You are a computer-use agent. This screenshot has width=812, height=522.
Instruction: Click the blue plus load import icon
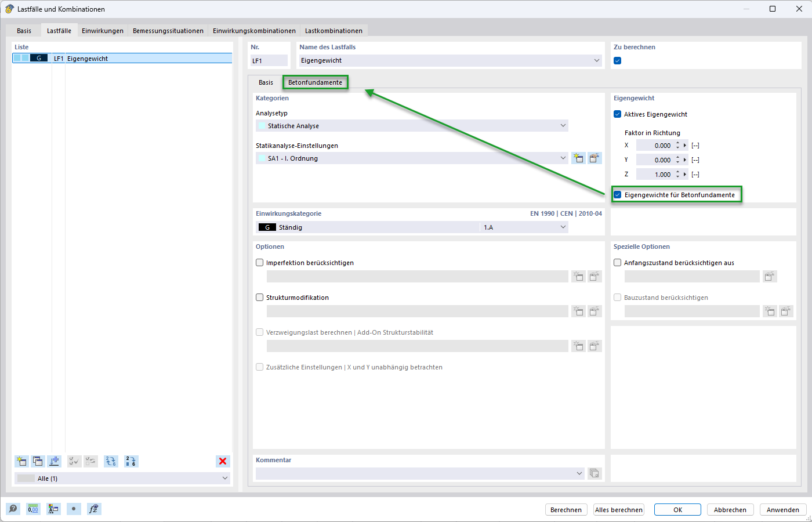[x=54, y=461]
